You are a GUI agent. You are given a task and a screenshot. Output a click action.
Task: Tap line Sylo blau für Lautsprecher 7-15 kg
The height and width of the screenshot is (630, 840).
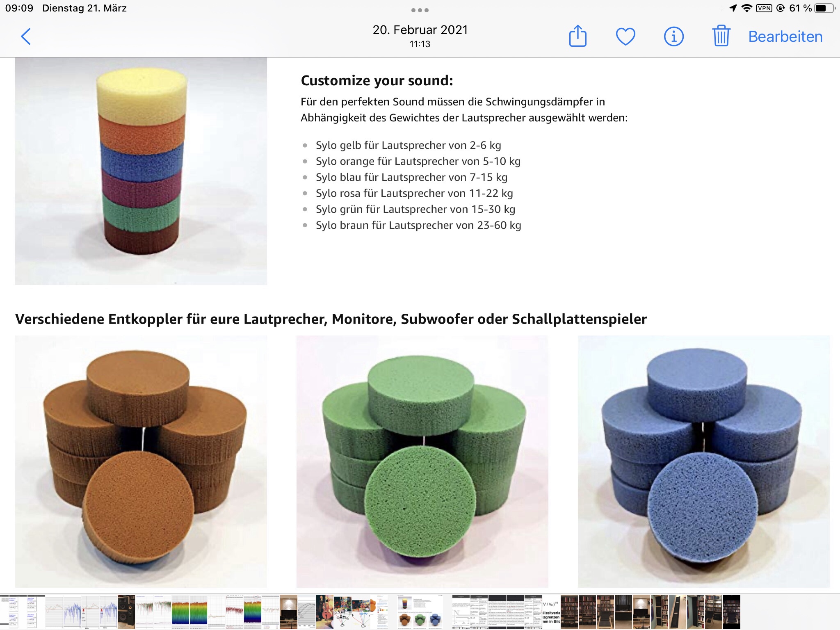[x=411, y=177]
